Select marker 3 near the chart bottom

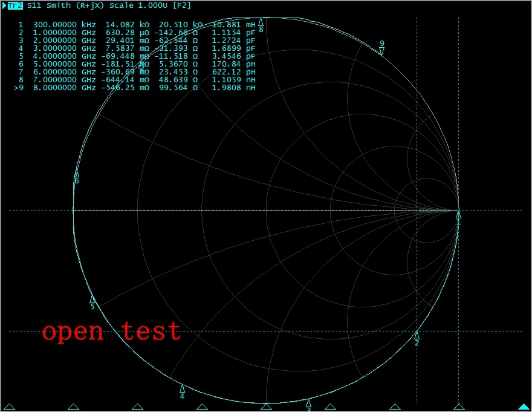308,405
